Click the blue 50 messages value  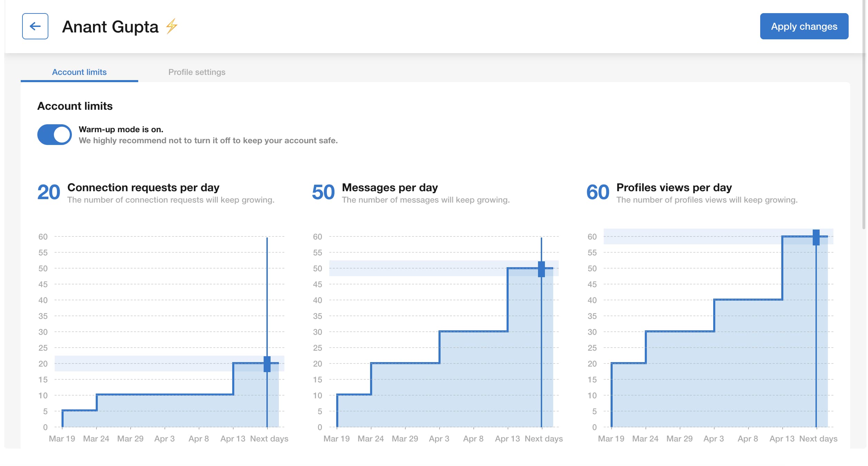[x=323, y=192]
